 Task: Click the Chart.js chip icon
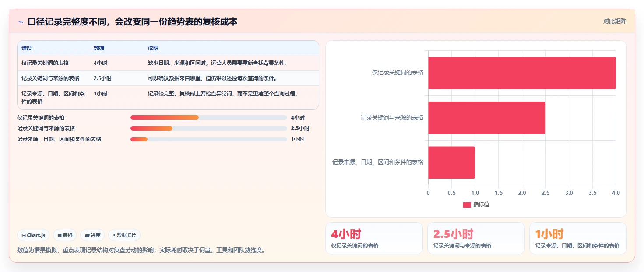24,235
